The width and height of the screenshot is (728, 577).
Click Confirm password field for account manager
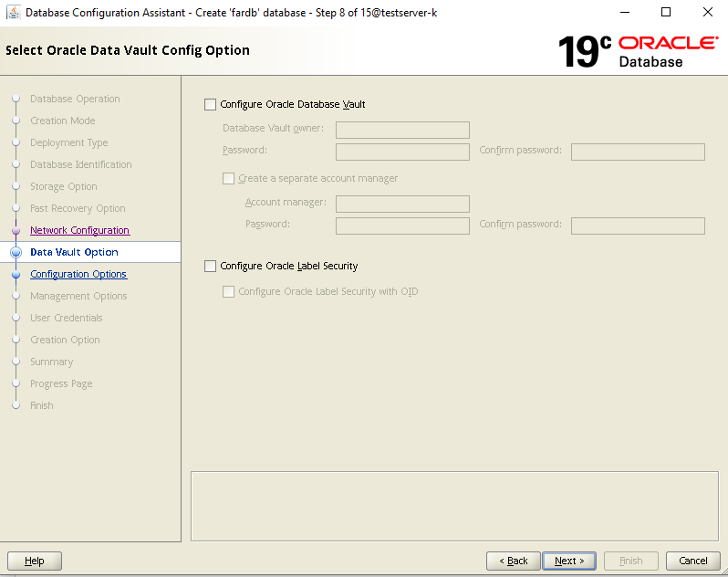(x=638, y=226)
